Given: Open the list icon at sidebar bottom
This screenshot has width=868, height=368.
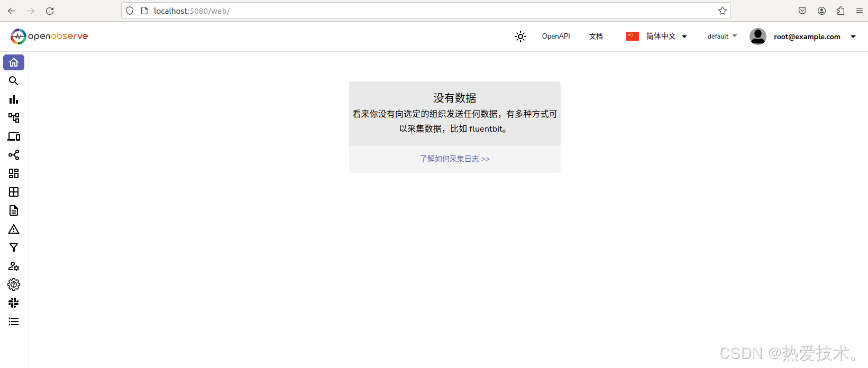Looking at the screenshot, I should (14, 321).
